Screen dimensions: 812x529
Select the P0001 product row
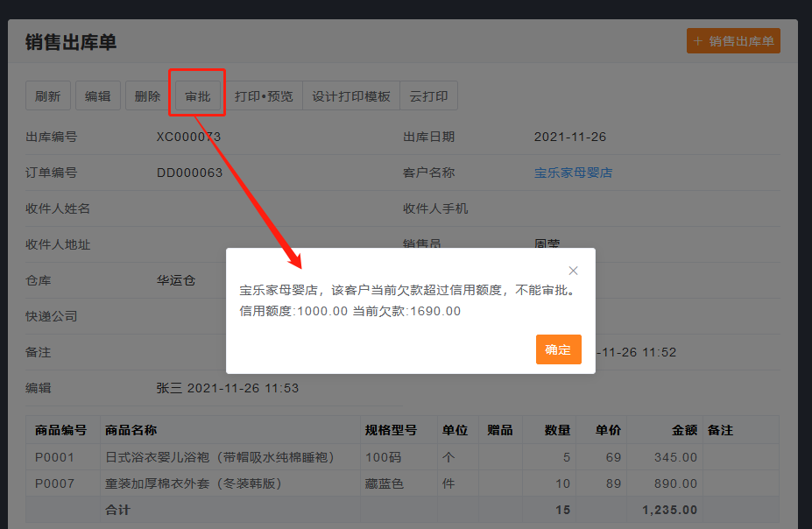55,457
